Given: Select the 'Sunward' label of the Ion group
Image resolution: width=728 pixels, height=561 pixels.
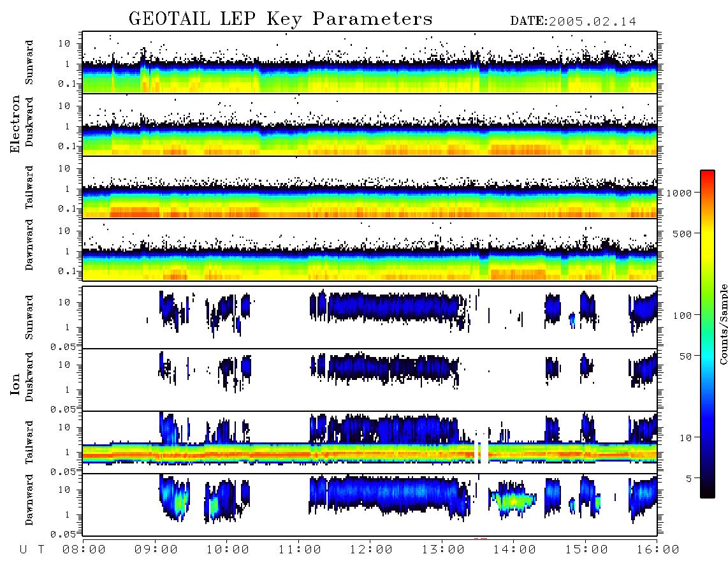Looking at the screenshot, I should pyautogui.click(x=29, y=317).
